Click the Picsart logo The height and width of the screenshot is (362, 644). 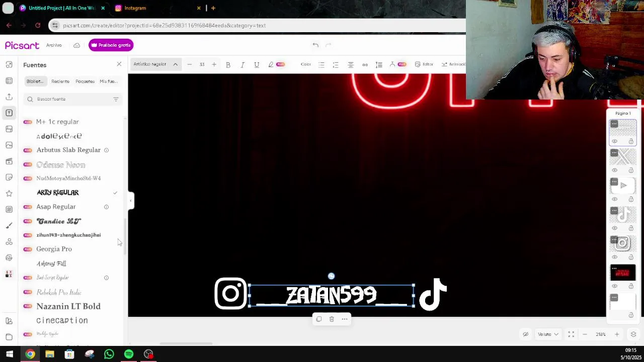click(x=22, y=45)
